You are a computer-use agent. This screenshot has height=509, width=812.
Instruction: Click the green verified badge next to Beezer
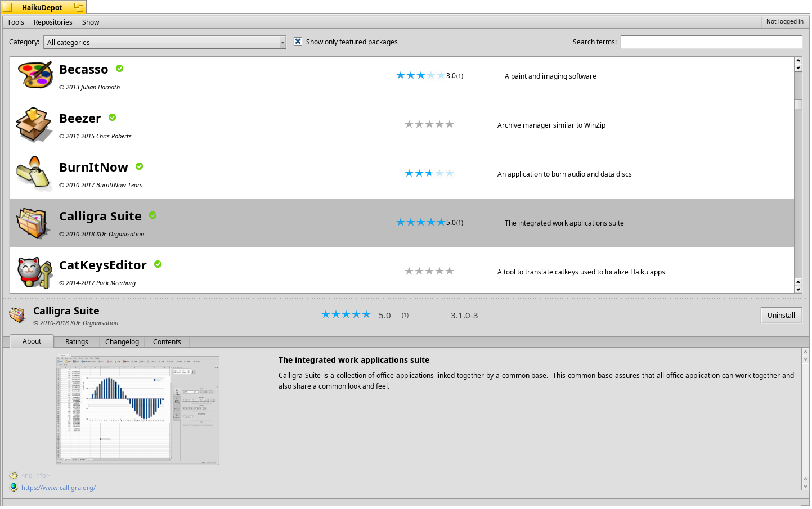(113, 118)
